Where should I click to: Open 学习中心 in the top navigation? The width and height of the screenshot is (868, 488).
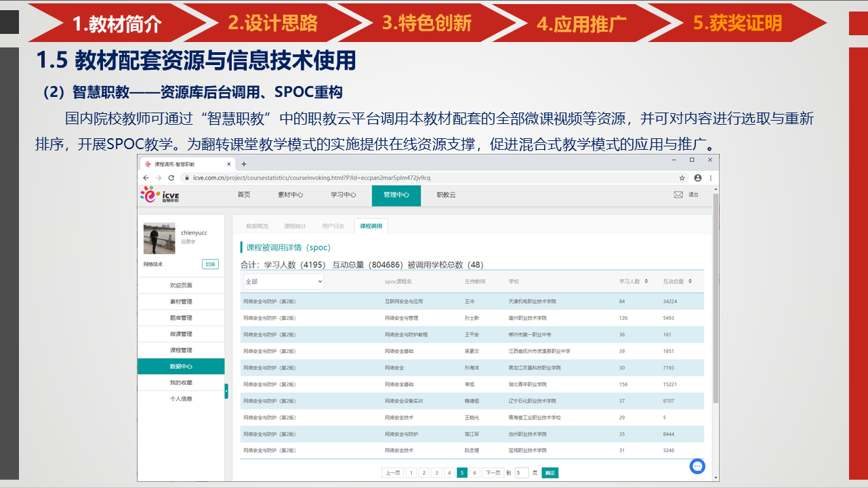click(x=344, y=195)
